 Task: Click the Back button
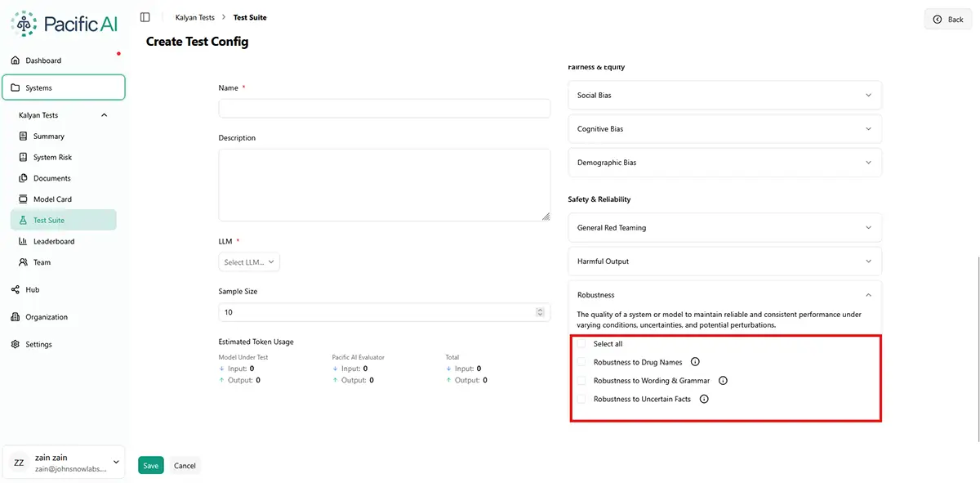pyautogui.click(x=948, y=20)
